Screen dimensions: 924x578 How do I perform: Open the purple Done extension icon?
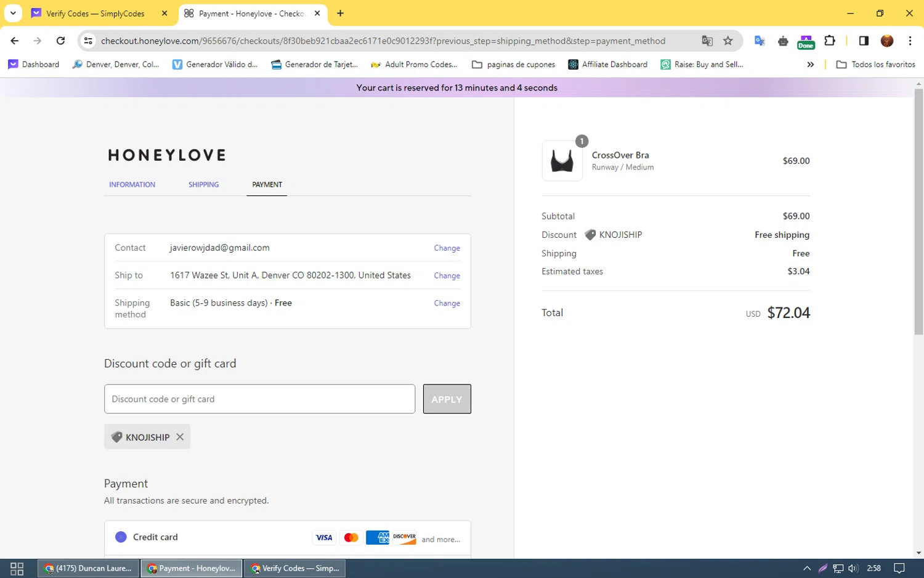[x=806, y=41]
